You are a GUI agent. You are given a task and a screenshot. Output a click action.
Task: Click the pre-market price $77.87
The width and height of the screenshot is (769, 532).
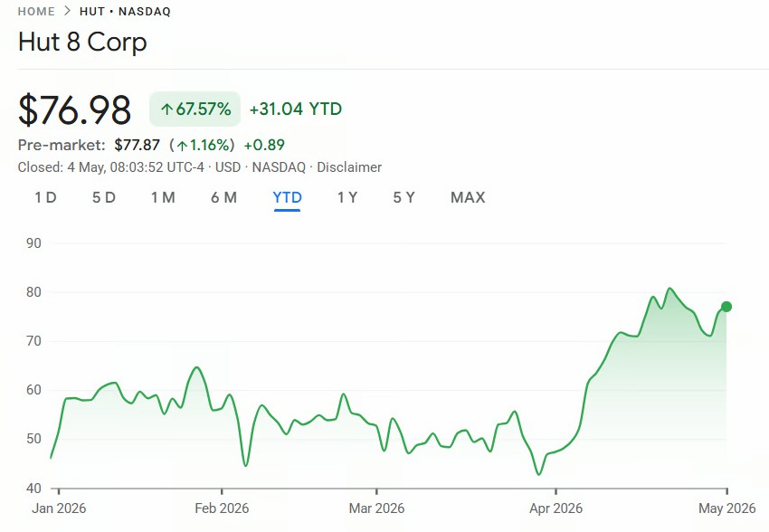[x=137, y=145]
